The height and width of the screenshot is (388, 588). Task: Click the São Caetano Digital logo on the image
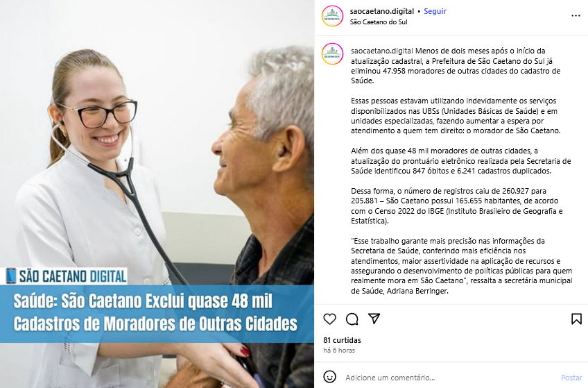coord(67,276)
